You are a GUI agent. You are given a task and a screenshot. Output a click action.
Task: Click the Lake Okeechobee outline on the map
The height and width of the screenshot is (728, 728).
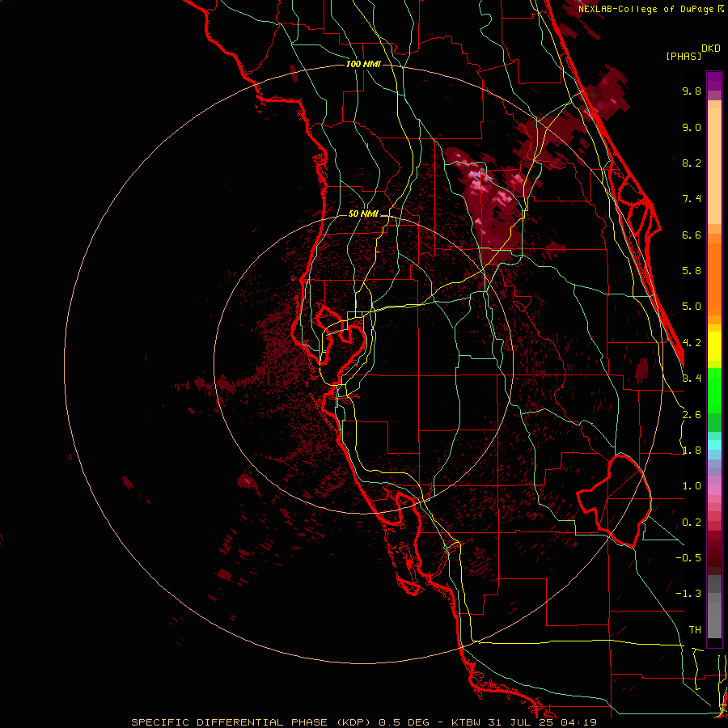click(614, 501)
